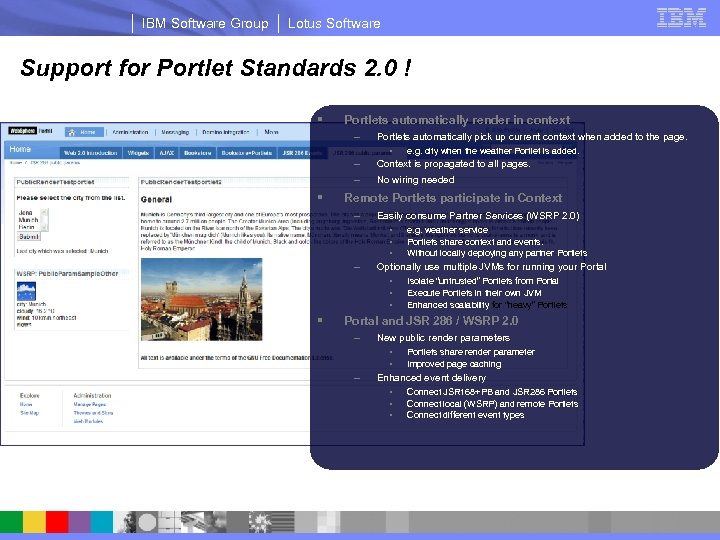Click the slide title 'Support for Portlet Standards 2.0 !'

[215, 68]
